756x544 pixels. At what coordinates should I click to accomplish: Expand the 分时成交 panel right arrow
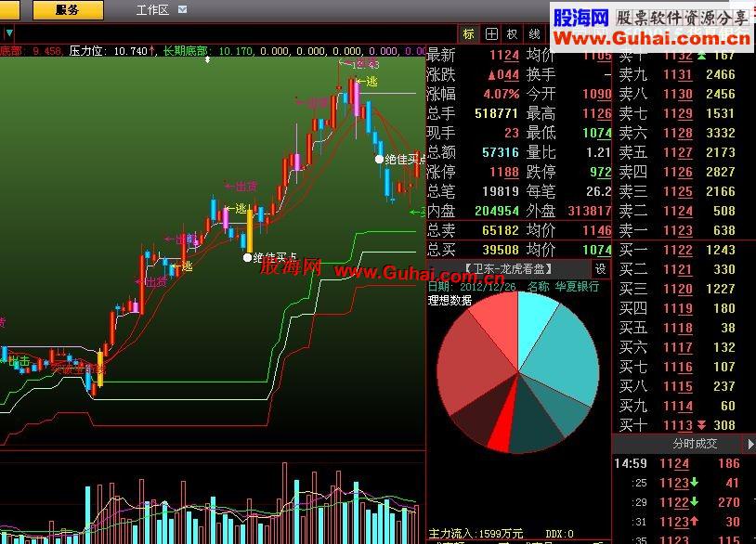750,444
